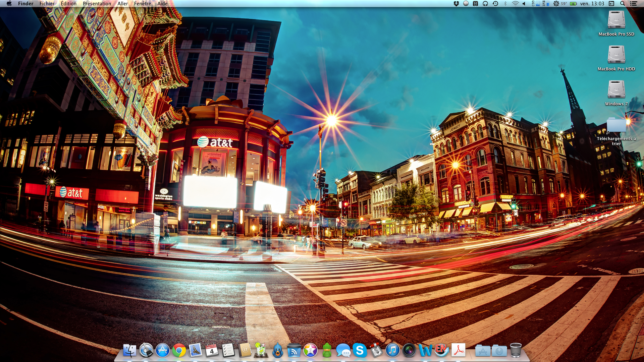Screen dimensions: 644x362
Task: Click the clock showing ven. 13:03
Action: click(592, 4)
